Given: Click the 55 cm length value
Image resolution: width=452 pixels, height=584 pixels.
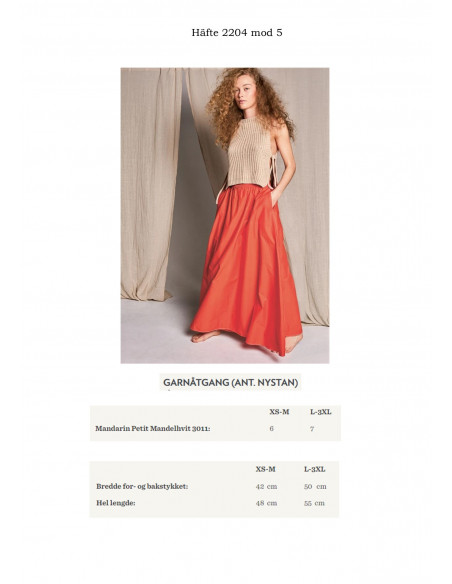Looking at the screenshot, I should click(314, 503).
